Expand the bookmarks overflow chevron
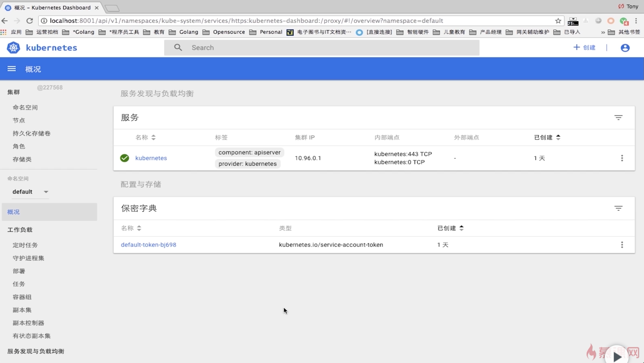Screen dimensions: 644x363 point(603,32)
